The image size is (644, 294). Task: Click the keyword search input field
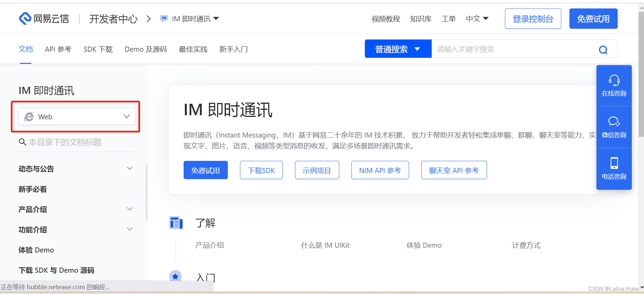[x=514, y=49]
